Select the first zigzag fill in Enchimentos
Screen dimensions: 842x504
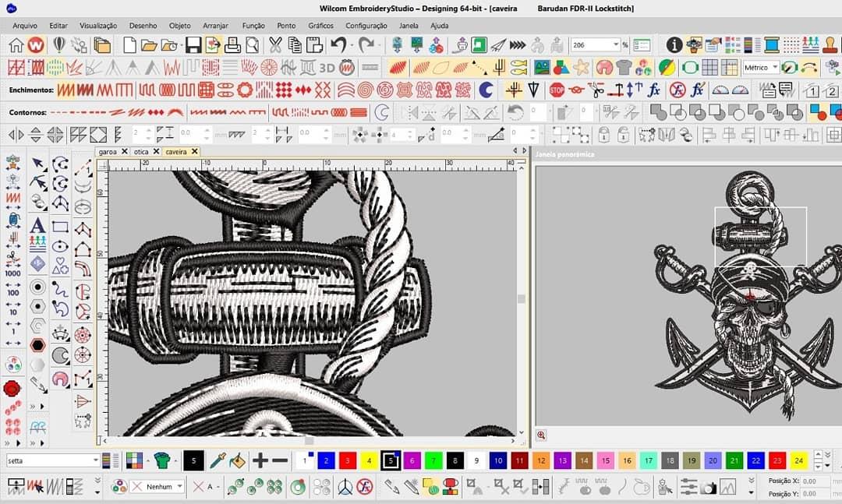65,90
